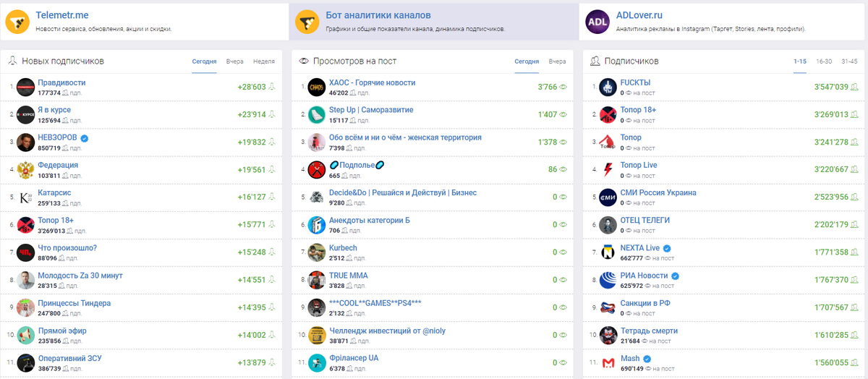Click the 3'766 views value

click(548, 87)
